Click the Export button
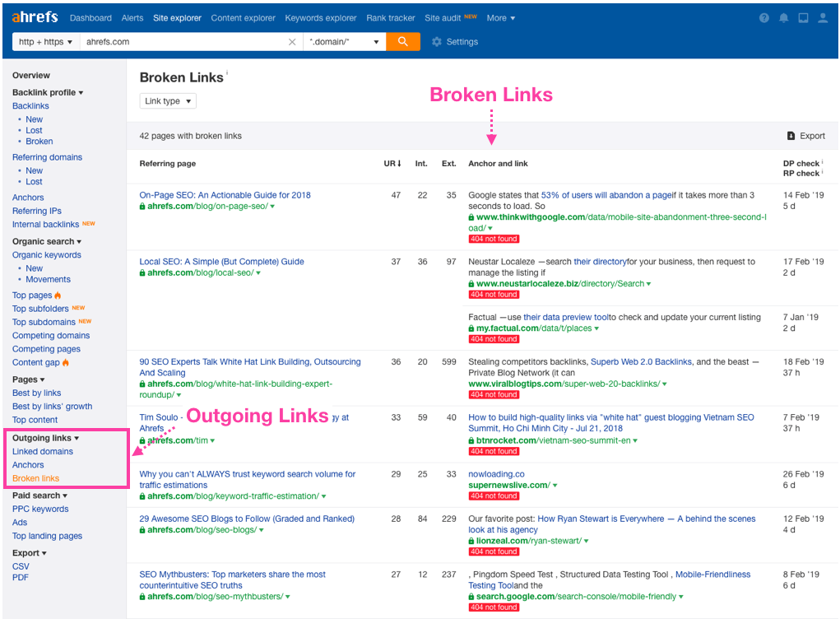 click(806, 136)
